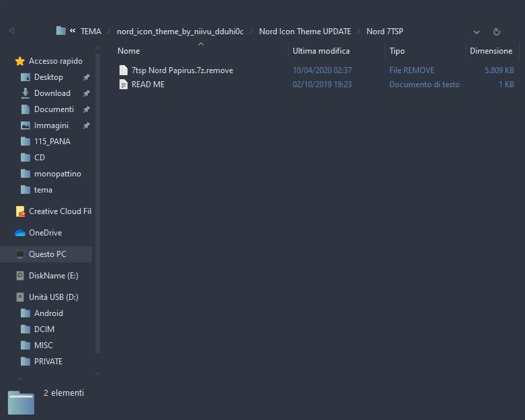The width and height of the screenshot is (525, 420).
Task: Open the address bar history dropdown
Action: tap(477, 32)
